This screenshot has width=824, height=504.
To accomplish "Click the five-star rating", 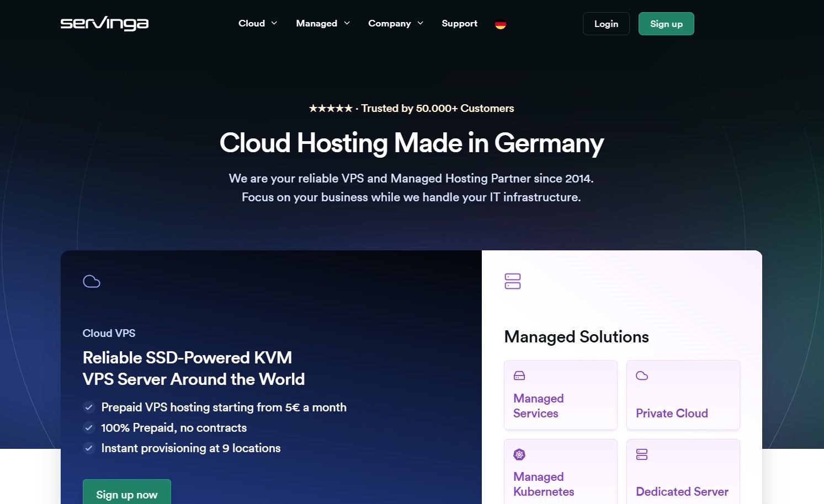I will click(x=331, y=108).
